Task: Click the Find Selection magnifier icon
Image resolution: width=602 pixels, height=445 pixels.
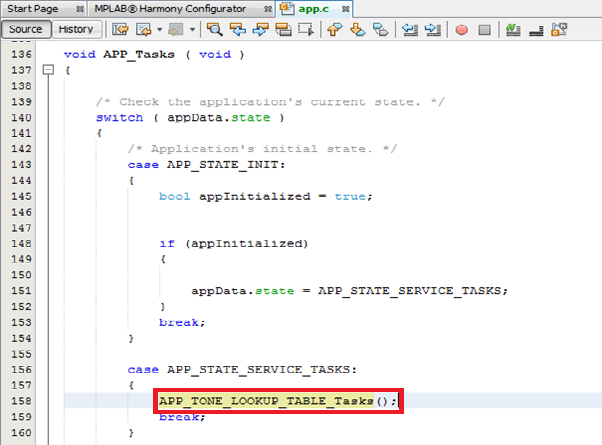Action: click(215, 30)
